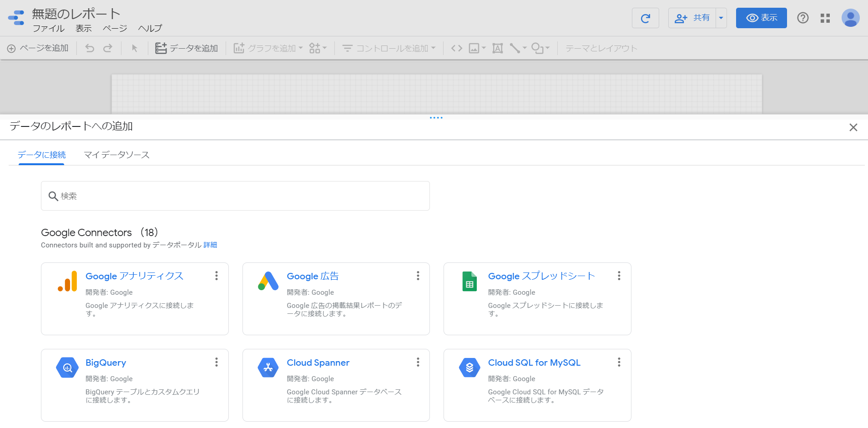Screen dimensions: 868x428
Task: Select the Google アナリティクス connector title
Action: point(135,276)
